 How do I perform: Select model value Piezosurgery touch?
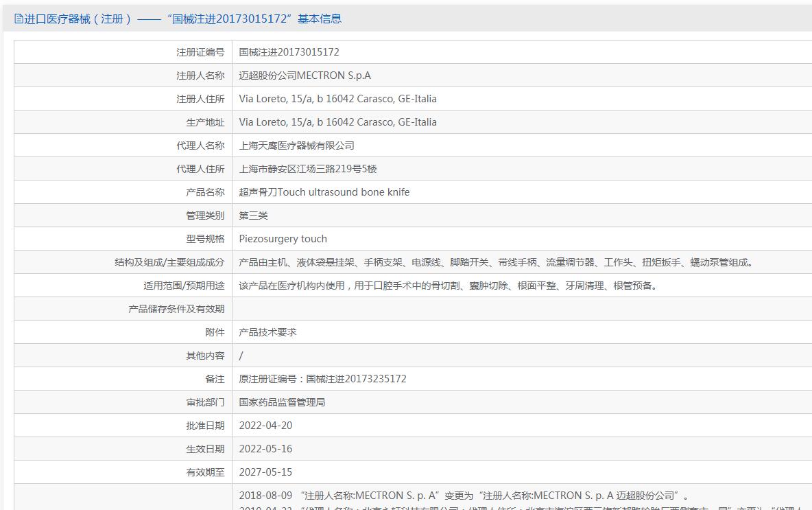283,239
